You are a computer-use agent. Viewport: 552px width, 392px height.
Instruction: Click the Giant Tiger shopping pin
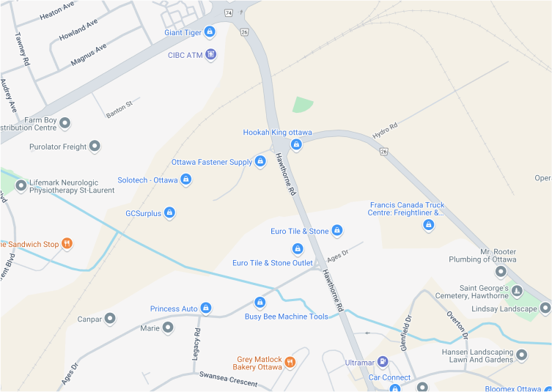click(210, 32)
